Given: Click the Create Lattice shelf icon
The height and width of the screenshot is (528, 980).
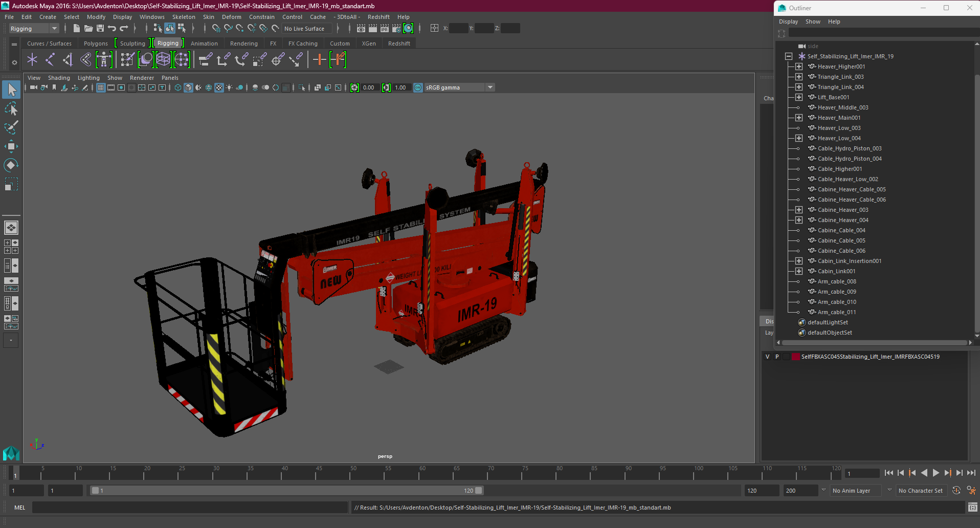Looking at the screenshot, I should click(x=163, y=60).
